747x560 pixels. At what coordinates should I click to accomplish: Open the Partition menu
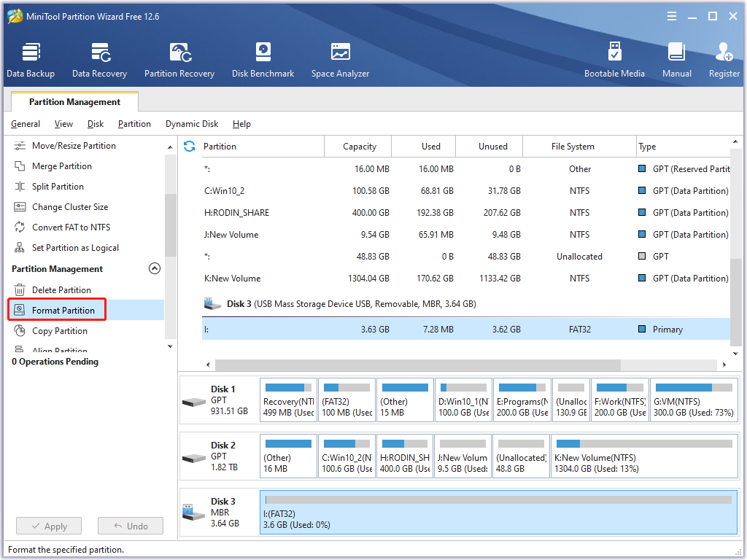134,124
